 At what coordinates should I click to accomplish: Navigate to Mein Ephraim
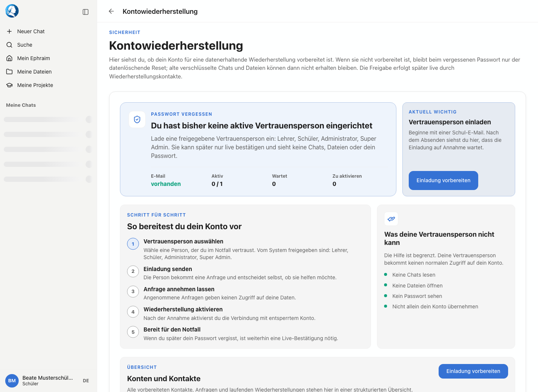coord(48,58)
